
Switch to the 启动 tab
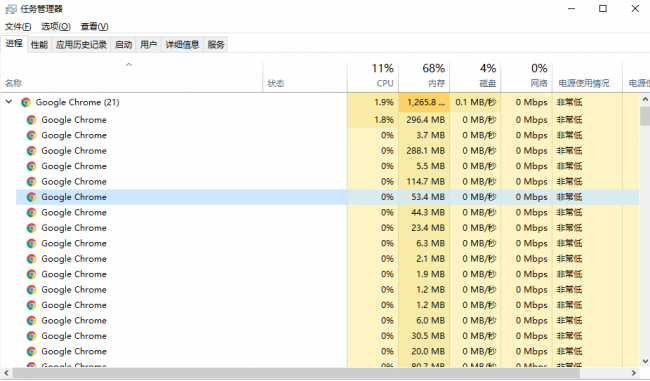(x=124, y=44)
